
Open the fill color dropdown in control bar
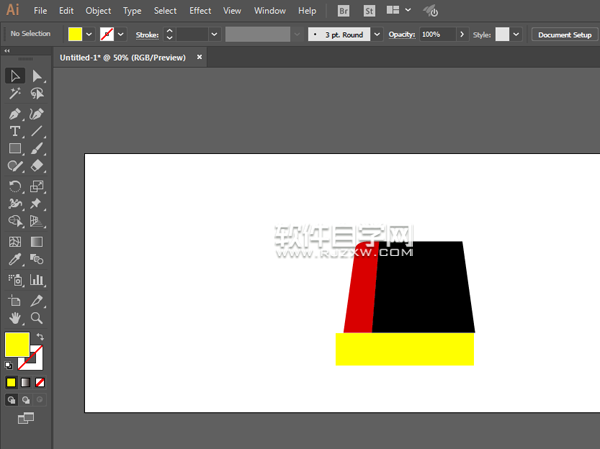(89, 34)
